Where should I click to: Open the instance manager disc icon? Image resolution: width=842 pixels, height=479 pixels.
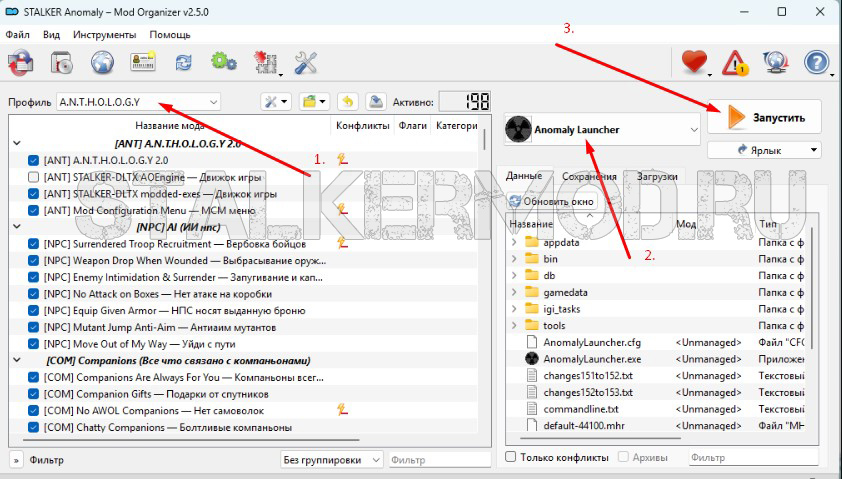tap(61, 63)
